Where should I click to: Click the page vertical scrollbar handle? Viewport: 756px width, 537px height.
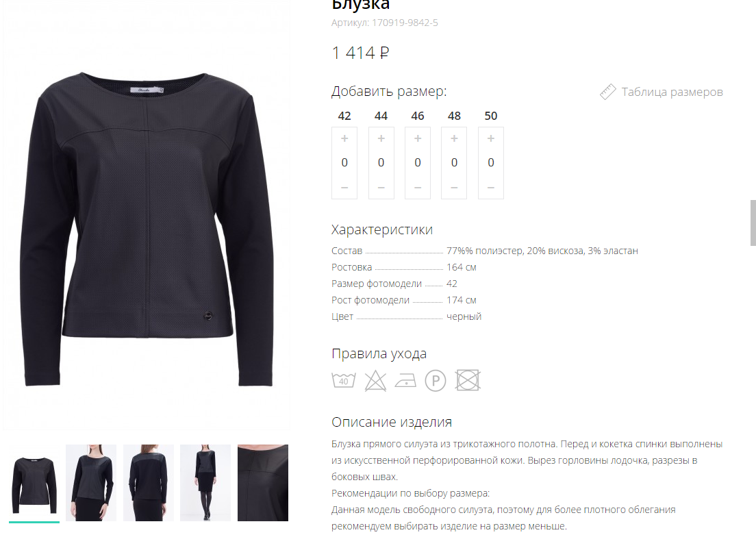(753, 223)
